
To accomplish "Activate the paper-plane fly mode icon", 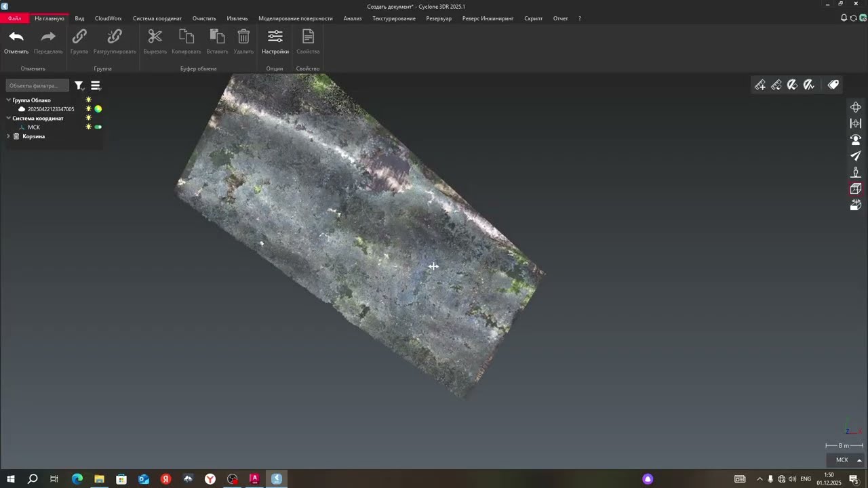I will 856,156.
